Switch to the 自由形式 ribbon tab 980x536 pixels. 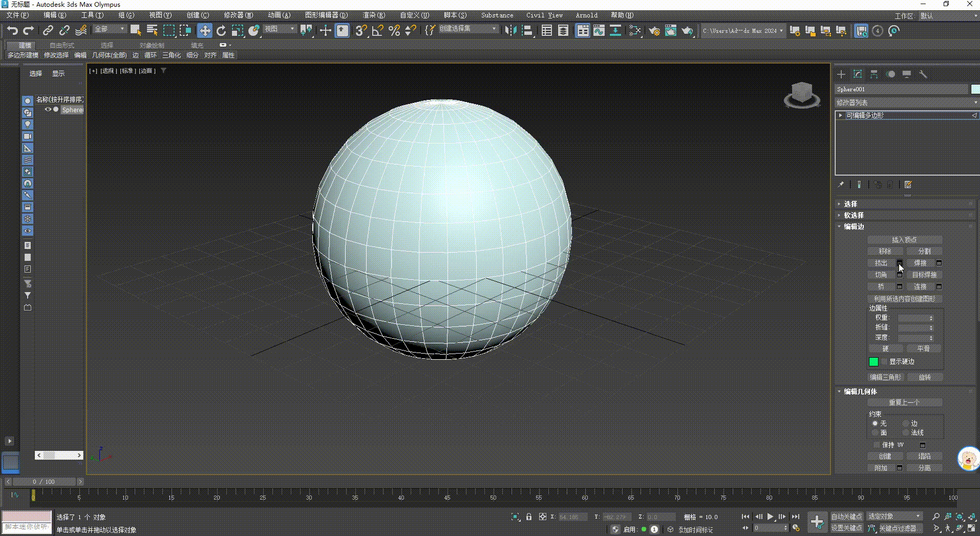(61, 45)
